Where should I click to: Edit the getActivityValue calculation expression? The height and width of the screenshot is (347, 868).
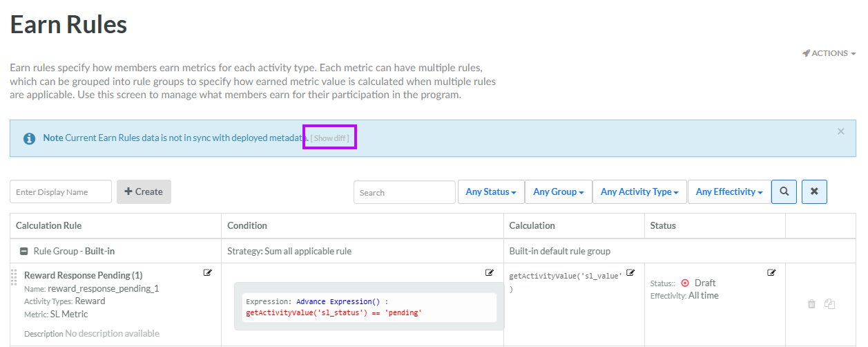tap(630, 273)
